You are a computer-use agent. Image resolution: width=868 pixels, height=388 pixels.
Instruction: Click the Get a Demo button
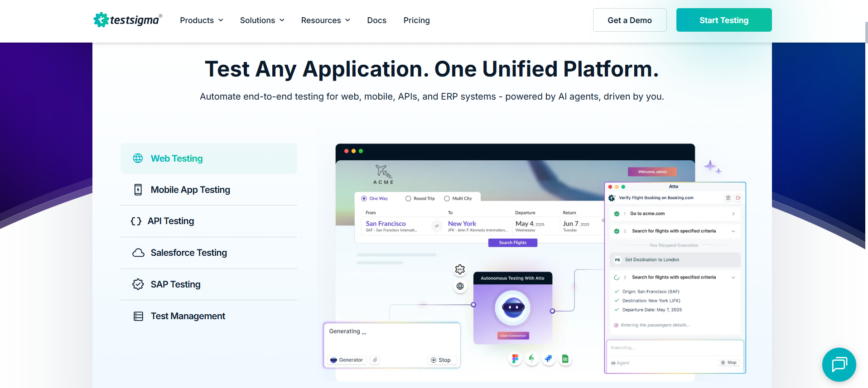pyautogui.click(x=629, y=20)
